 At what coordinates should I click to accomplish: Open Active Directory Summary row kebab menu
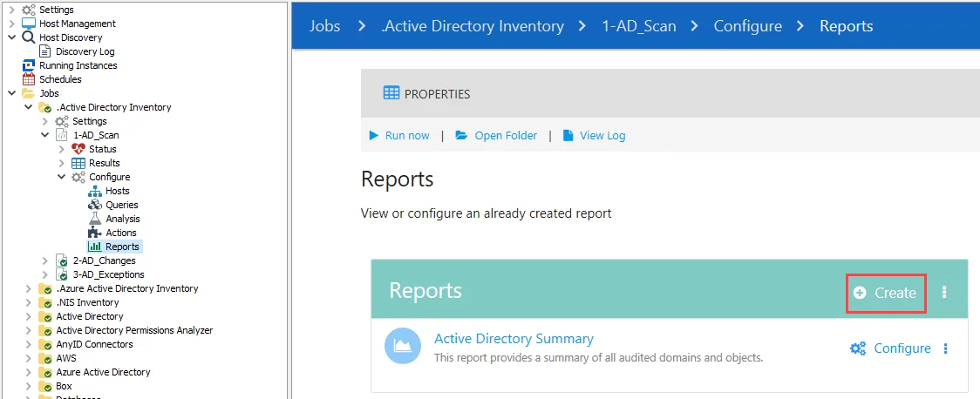pyautogui.click(x=946, y=348)
